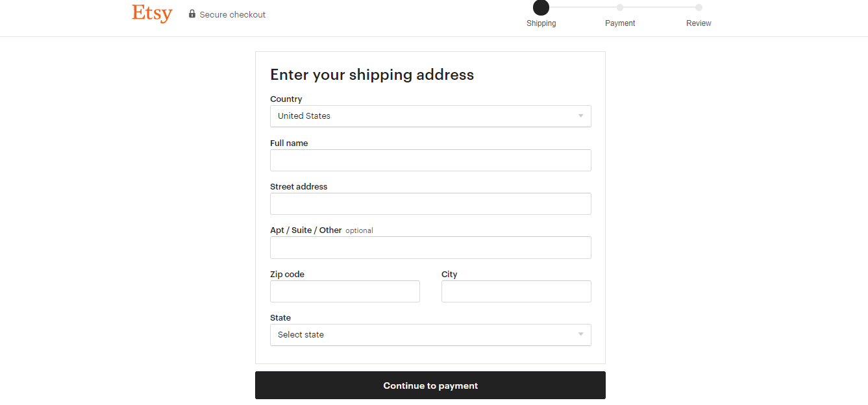Image resolution: width=868 pixels, height=405 pixels.
Task: Focus the City field
Action: (516, 291)
